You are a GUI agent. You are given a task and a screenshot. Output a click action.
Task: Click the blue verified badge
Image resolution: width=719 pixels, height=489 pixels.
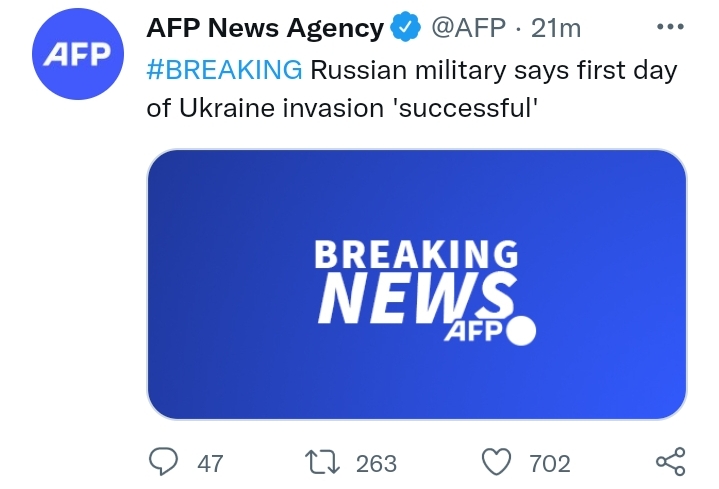click(404, 30)
